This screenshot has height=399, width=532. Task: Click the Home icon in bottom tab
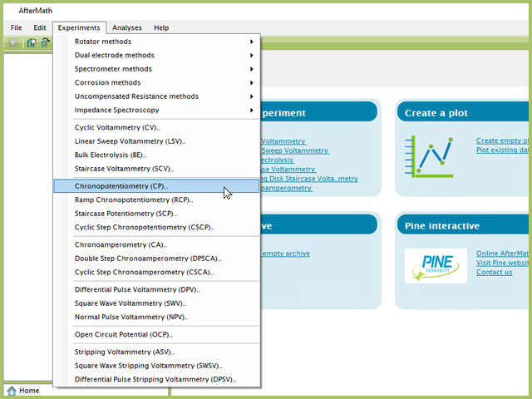pyautogui.click(x=12, y=391)
